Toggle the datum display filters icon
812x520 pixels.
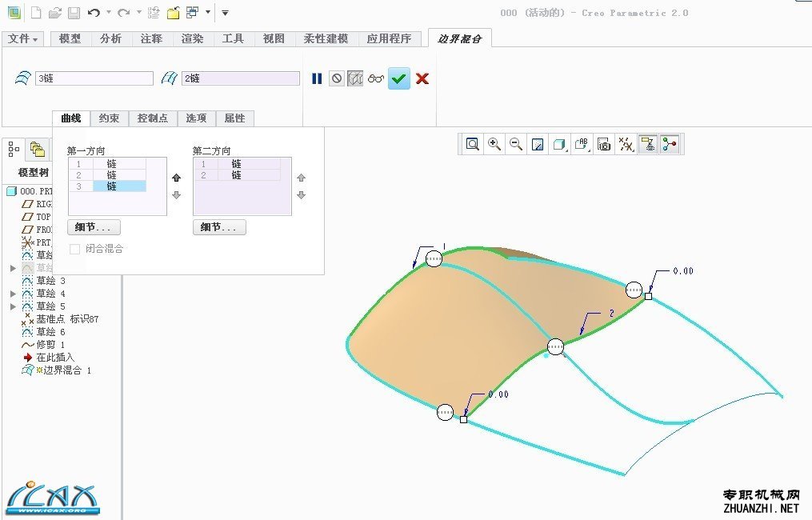click(626, 144)
